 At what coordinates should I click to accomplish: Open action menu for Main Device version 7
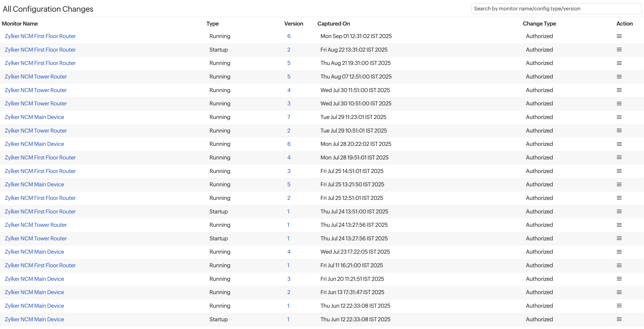(619, 117)
